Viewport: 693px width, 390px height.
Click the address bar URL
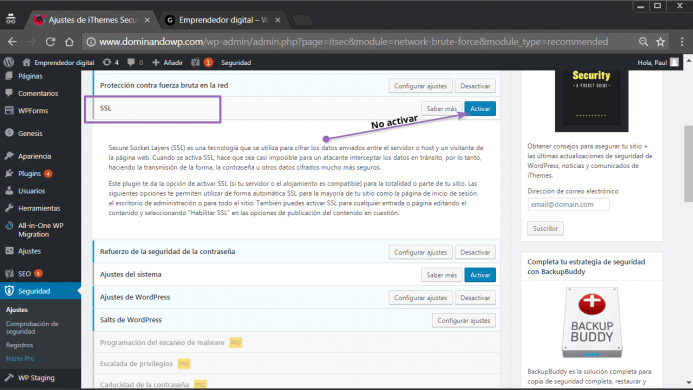[x=354, y=42]
